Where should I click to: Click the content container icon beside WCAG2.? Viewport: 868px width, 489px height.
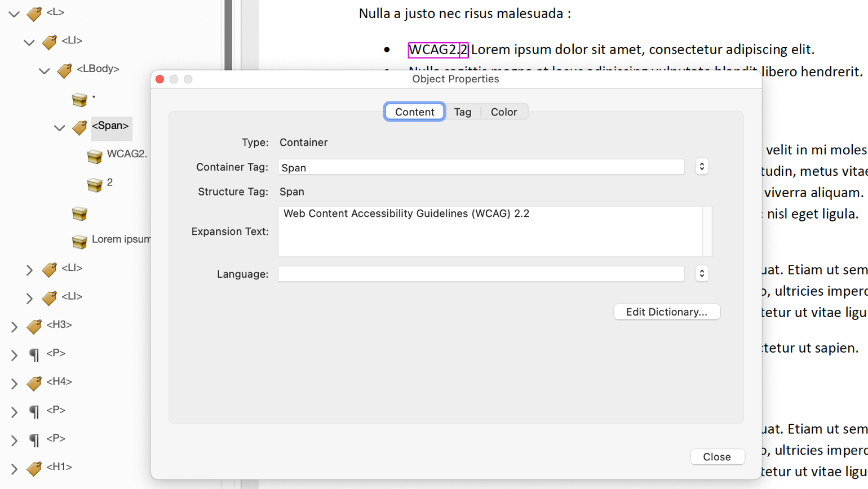94,156
